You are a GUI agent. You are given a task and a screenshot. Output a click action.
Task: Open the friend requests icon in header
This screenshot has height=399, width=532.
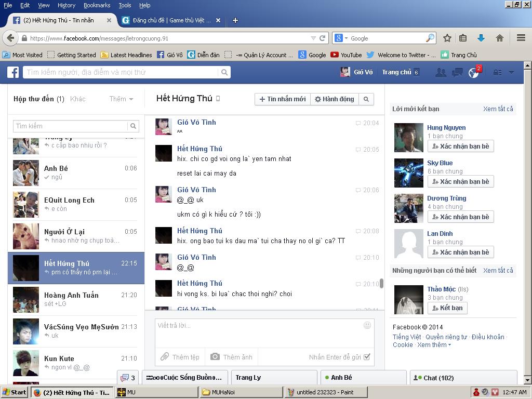441,72
